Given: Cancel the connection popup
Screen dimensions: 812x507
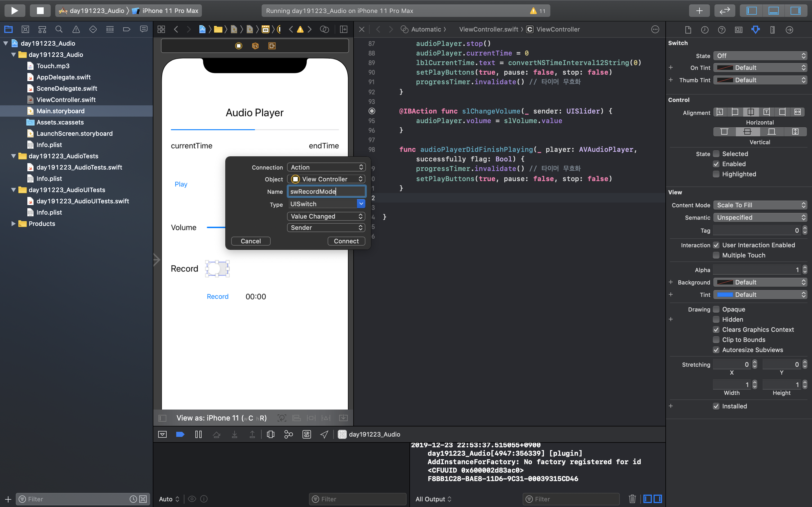Looking at the screenshot, I should point(251,241).
